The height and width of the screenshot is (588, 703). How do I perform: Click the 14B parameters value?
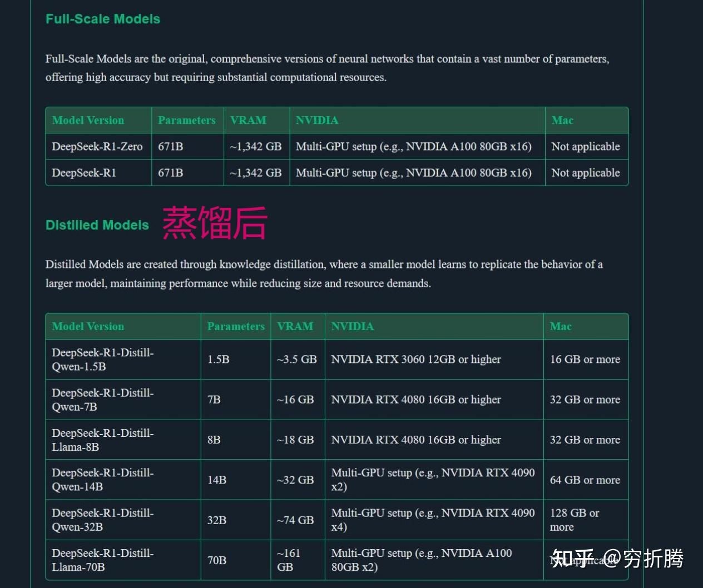217,480
